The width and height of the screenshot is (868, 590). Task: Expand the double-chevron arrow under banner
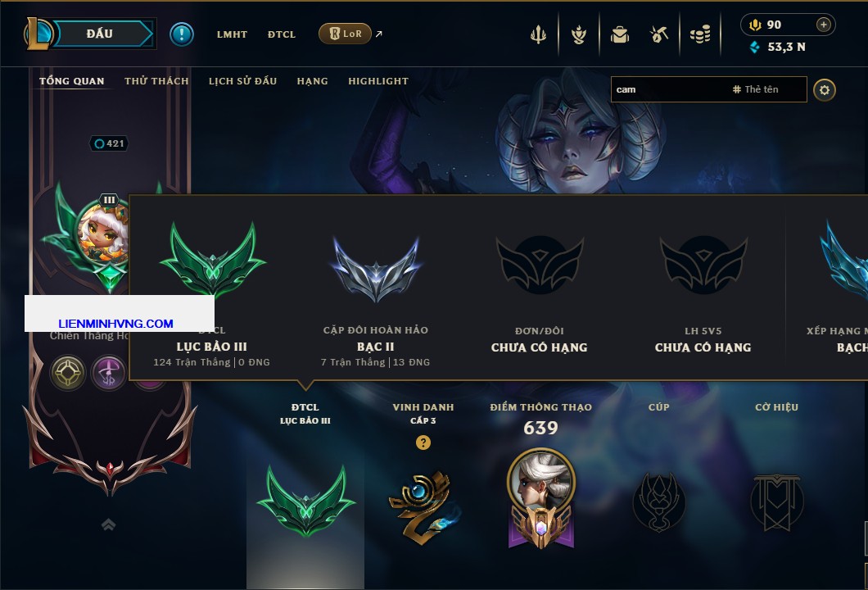pyautogui.click(x=108, y=524)
